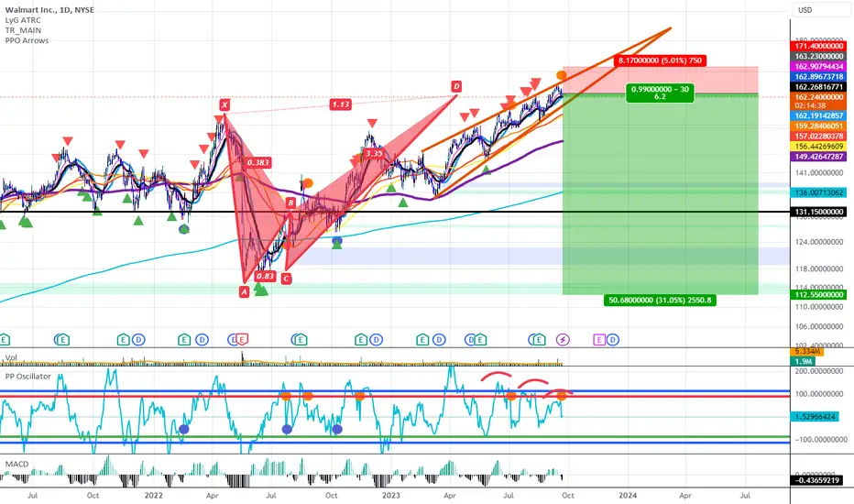The width and height of the screenshot is (854, 504).
Task: Click the 2022 label on the time axis
Action: (154, 495)
